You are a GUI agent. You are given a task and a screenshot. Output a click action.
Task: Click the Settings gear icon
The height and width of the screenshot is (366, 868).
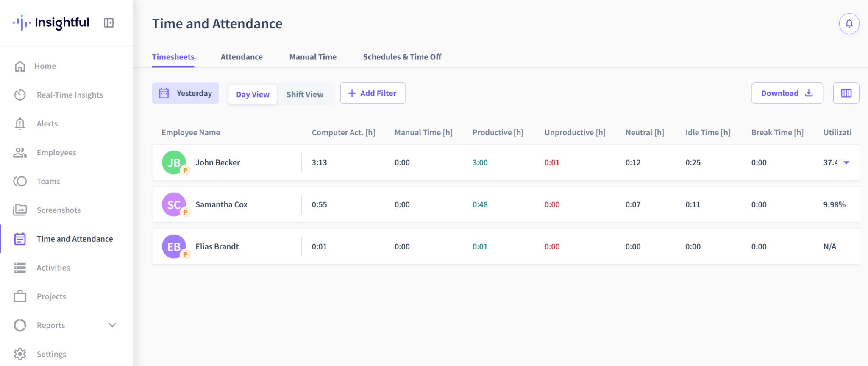pos(20,354)
